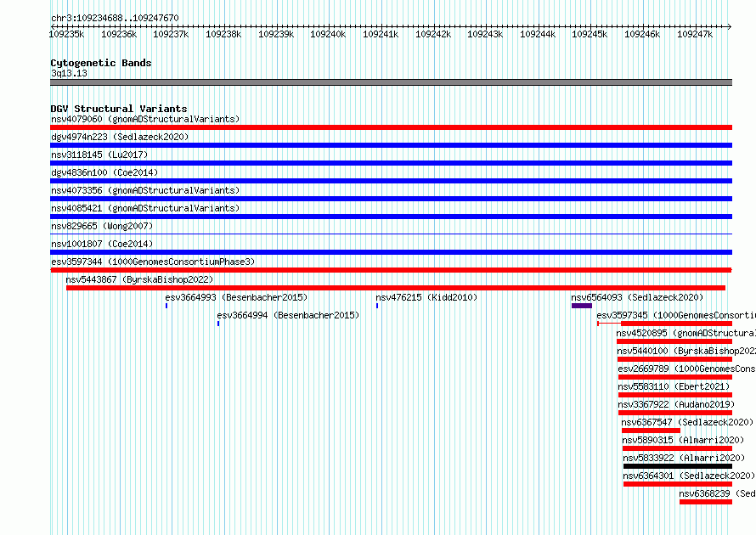The height and width of the screenshot is (535, 756).
Task: Click the 109239k ruler tick label
Action: [276, 34]
